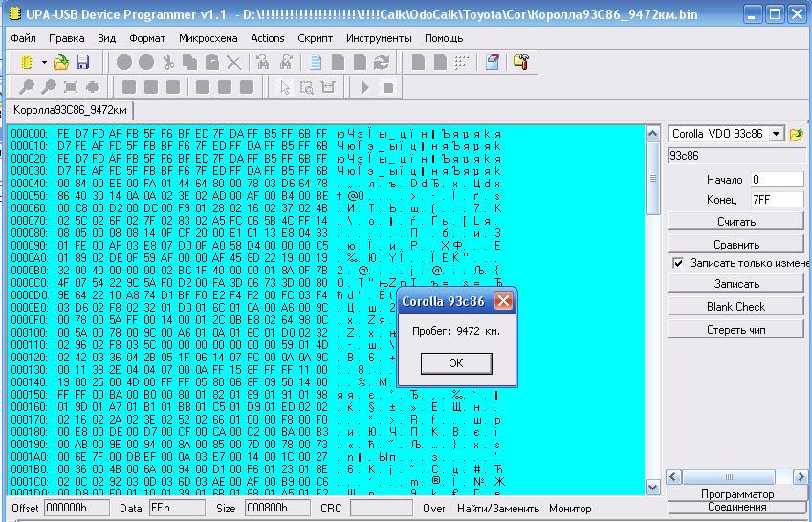Select the arrow pointer tool
This screenshot has width=812, height=522.
pyautogui.click(x=285, y=87)
